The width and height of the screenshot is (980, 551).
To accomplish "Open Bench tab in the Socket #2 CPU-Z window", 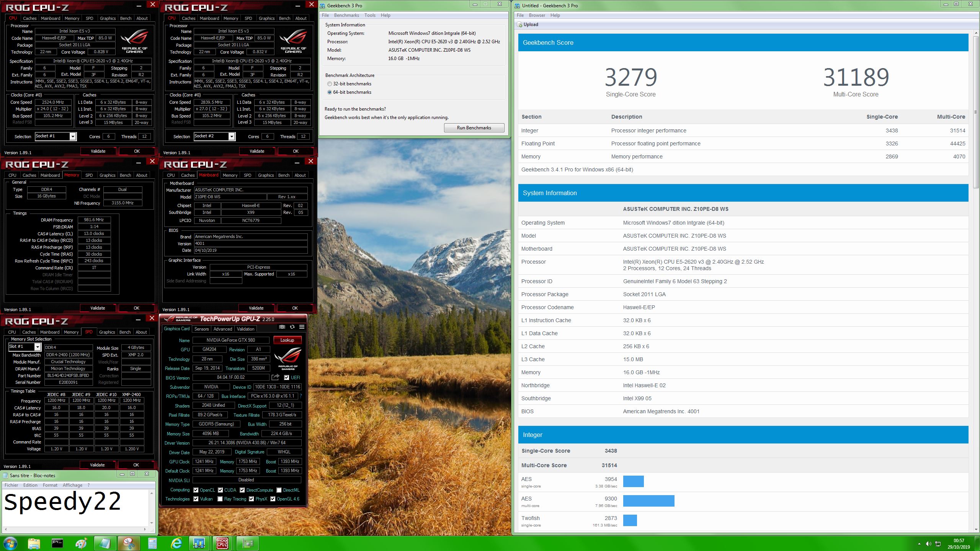I will [x=284, y=18].
